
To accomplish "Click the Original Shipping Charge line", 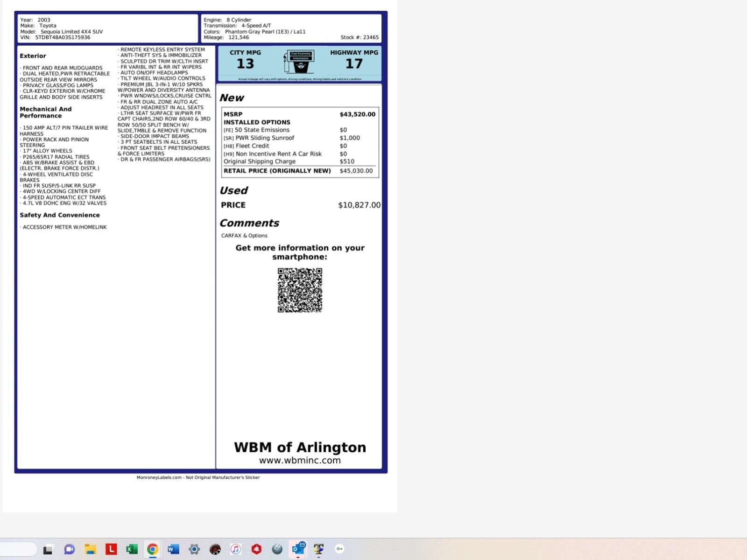I will pyautogui.click(x=289, y=161).
